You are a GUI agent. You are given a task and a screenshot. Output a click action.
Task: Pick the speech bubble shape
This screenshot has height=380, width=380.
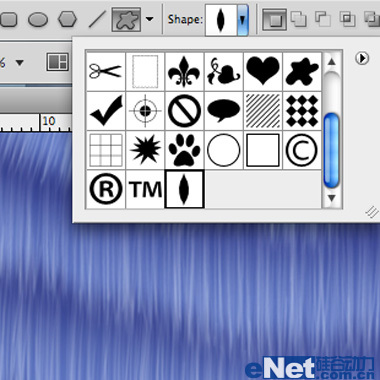(x=223, y=111)
